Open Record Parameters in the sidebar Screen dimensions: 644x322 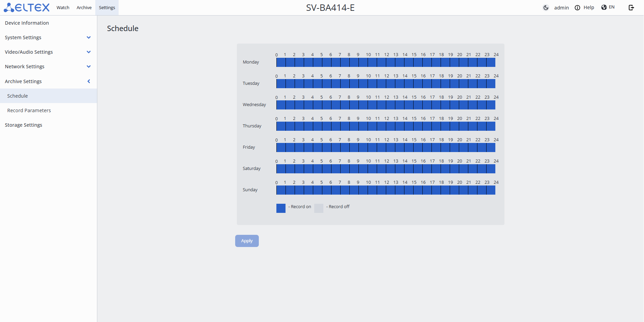point(29,110)
